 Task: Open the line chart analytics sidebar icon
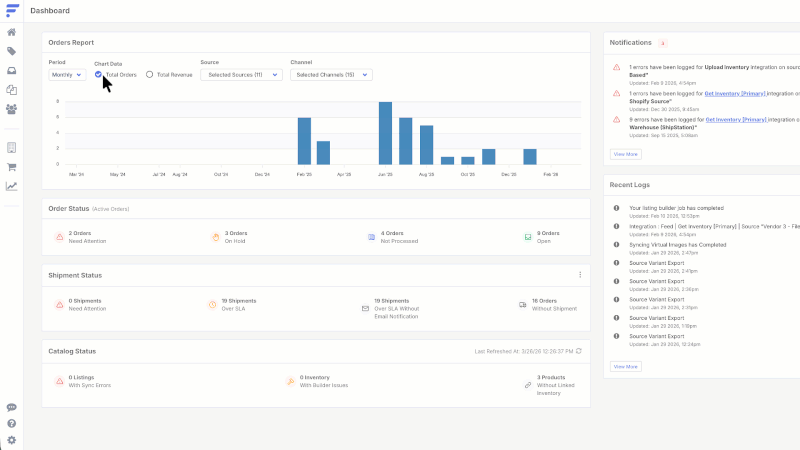[x=11, y=186]
